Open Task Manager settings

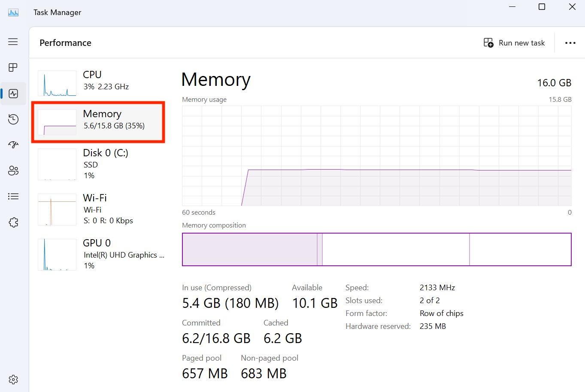pyautogui.click(x=13, y=379)
